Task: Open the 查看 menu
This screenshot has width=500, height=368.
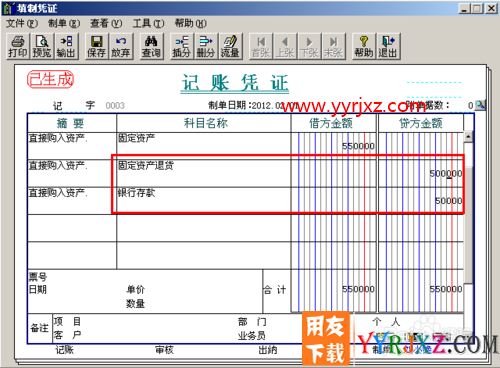Action: coord(106,23)
